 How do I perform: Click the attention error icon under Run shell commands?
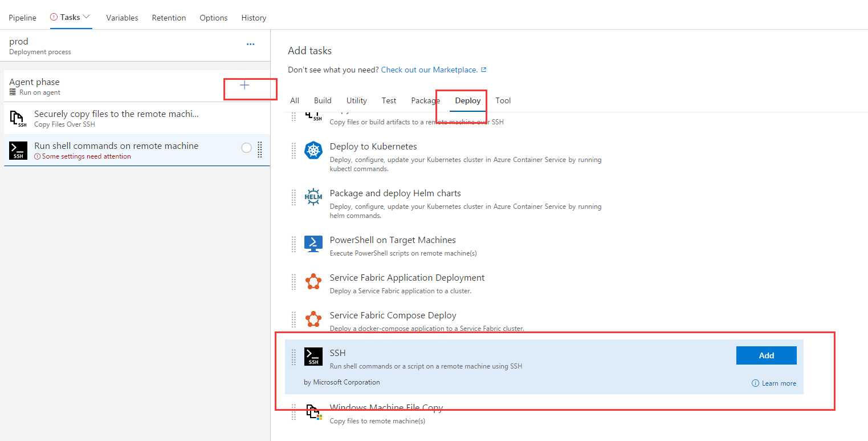click(38, 156)
